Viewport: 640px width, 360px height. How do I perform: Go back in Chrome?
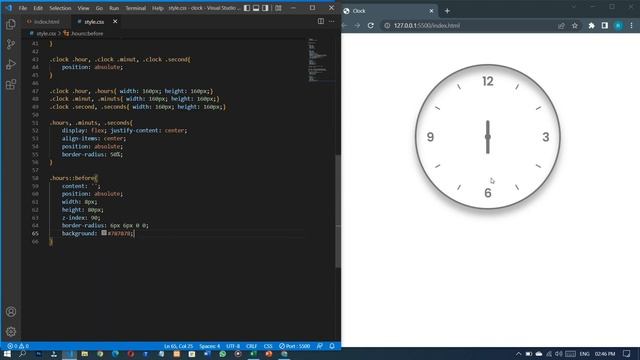coord(345,25)
